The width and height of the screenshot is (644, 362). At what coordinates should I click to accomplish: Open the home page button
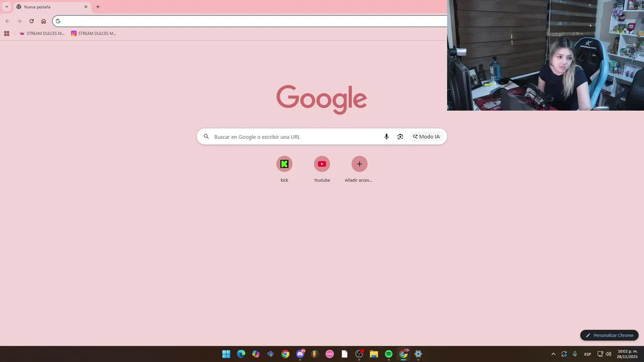44,21
